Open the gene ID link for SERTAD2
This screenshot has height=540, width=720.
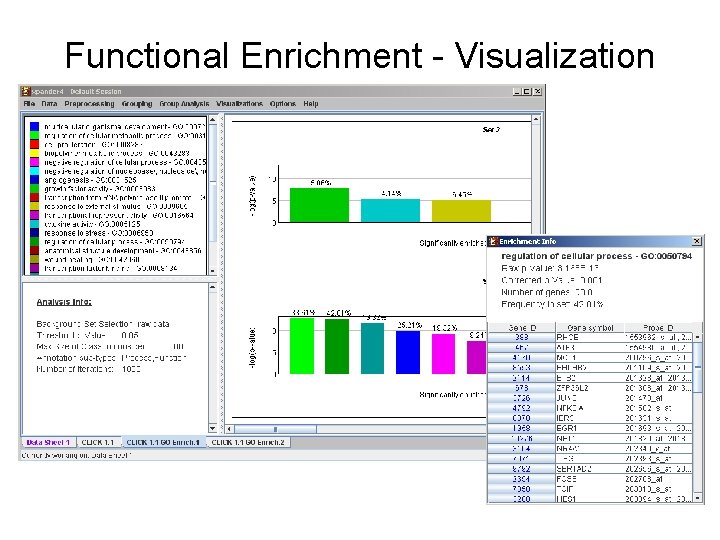click(x=521, y=468)
